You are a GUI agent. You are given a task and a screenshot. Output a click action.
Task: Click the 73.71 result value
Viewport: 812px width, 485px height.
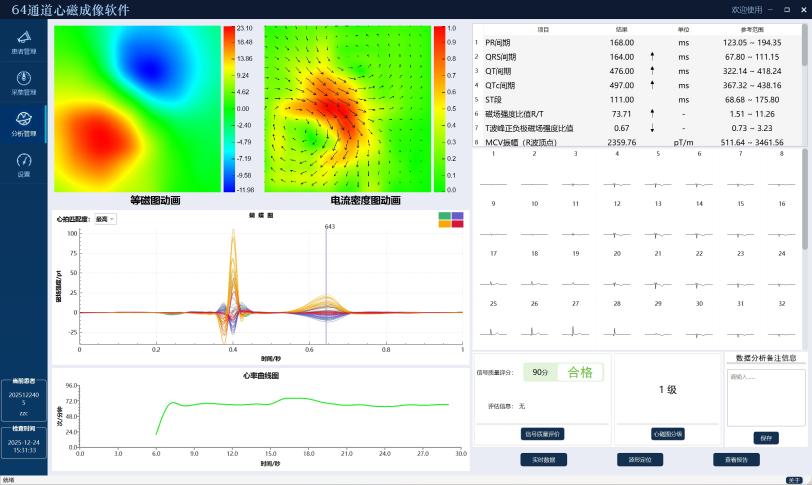621,114
